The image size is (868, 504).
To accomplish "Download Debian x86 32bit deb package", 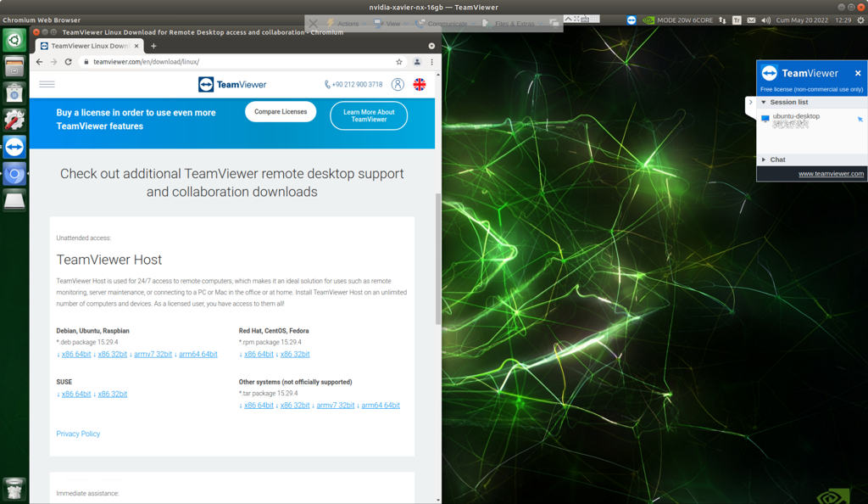I will 113,354.
